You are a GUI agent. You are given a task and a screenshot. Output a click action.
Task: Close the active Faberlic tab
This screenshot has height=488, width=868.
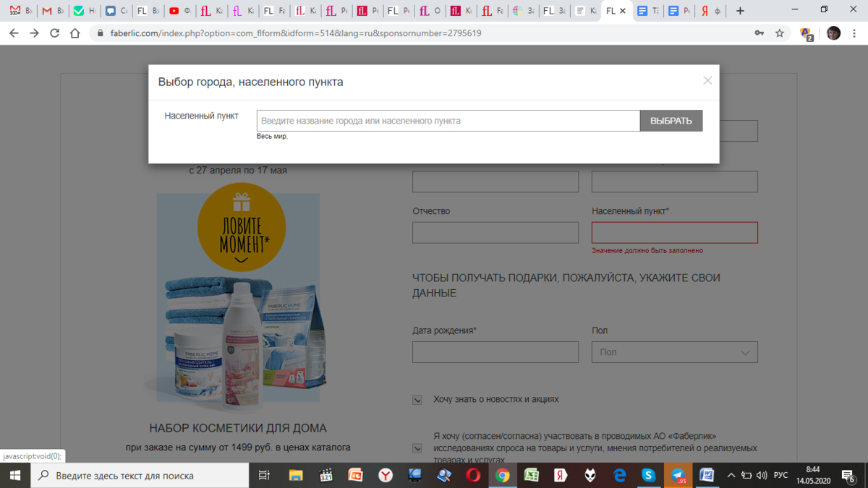pyautogui.click(x=623, y=11)
